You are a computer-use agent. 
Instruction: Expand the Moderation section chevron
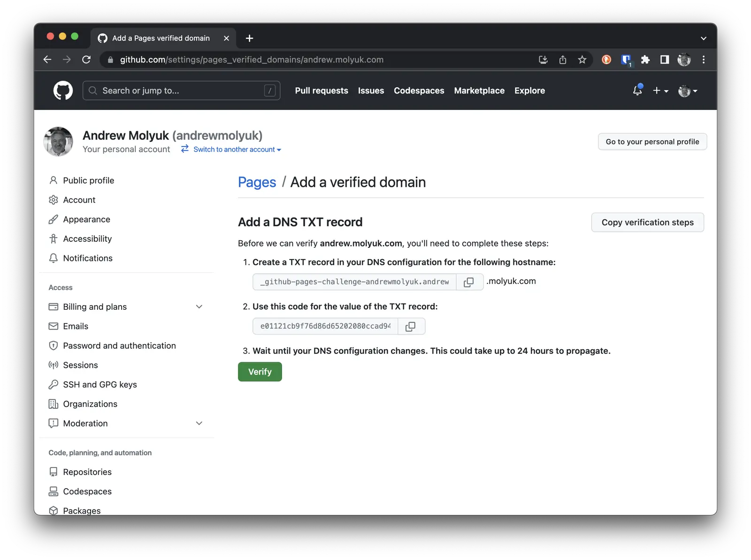pos(199,423)
